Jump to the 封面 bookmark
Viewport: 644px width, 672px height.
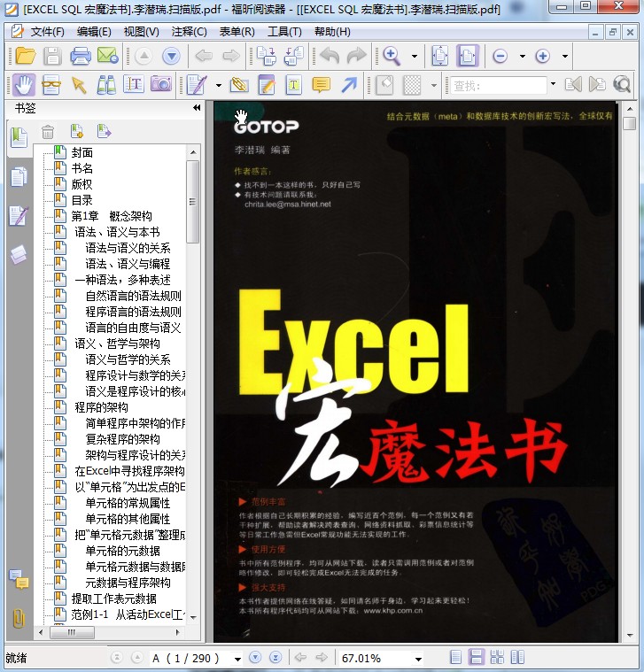pyautogui.click(x=81, y=152)
